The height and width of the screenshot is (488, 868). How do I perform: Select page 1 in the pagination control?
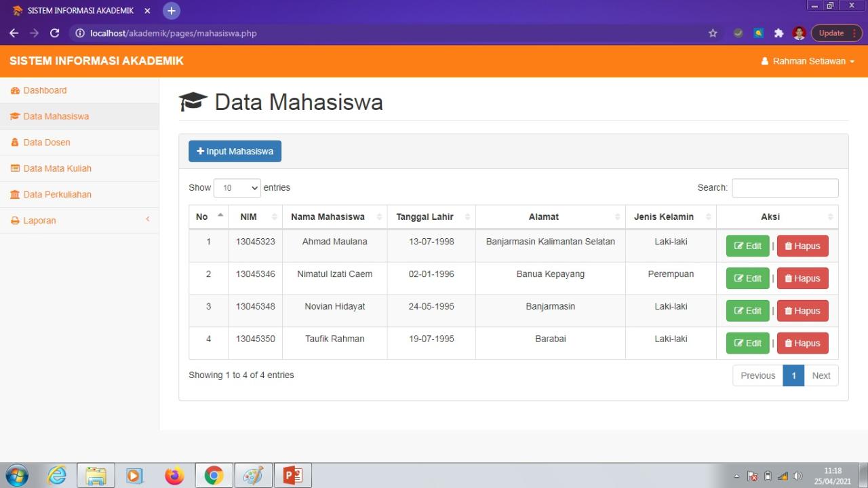coord(793,375)
